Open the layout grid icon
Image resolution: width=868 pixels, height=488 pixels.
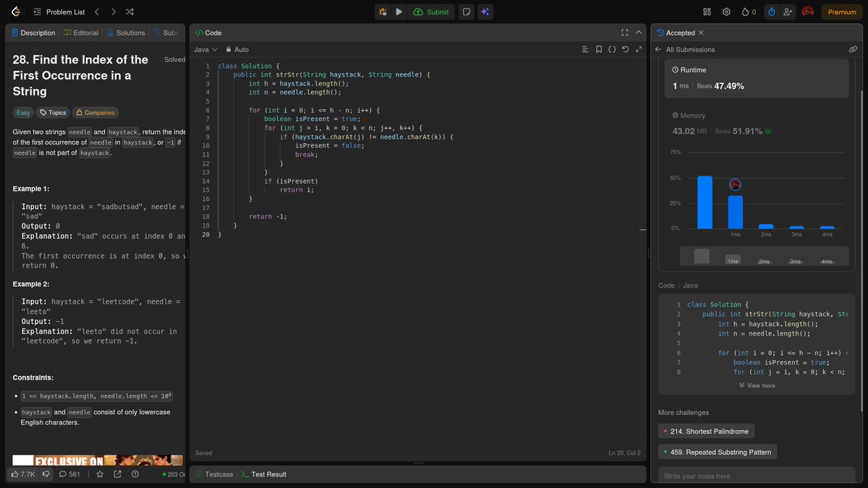(x=707, y=12)
